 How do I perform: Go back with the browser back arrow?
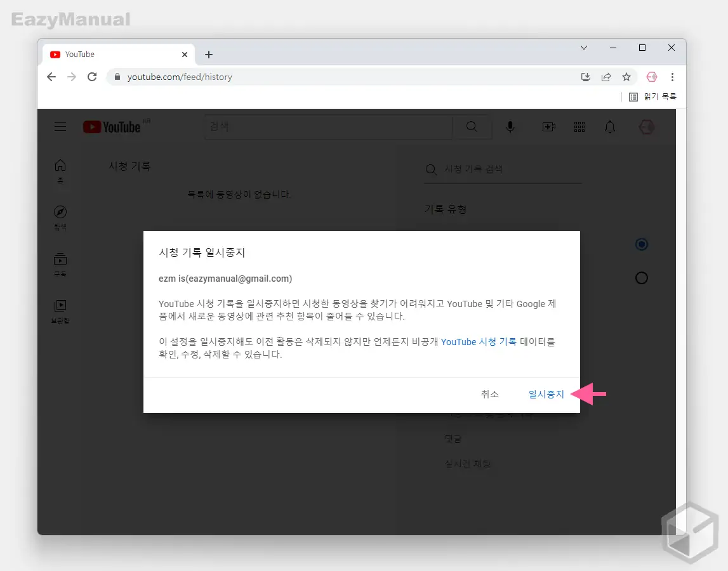(51, 77)
